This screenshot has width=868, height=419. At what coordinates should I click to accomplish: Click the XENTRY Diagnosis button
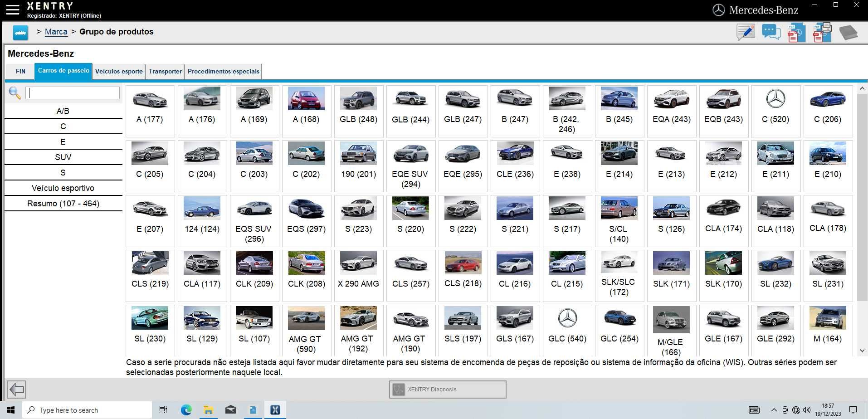point(448,389)
